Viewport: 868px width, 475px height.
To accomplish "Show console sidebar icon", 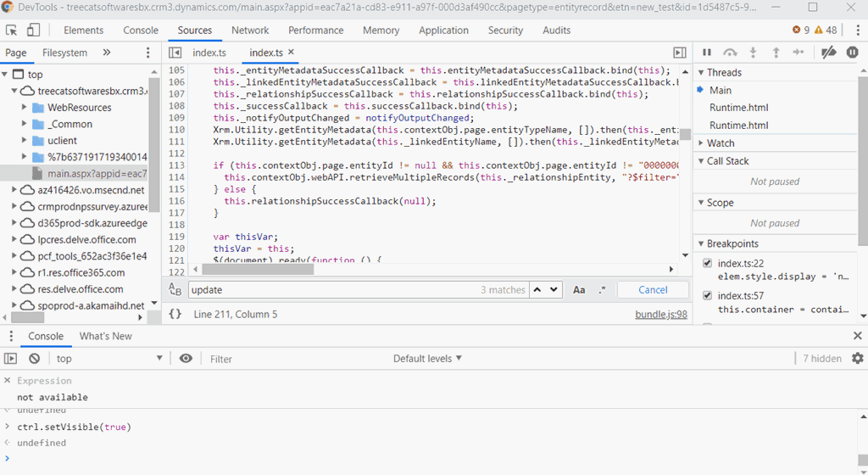I will 10,359.
